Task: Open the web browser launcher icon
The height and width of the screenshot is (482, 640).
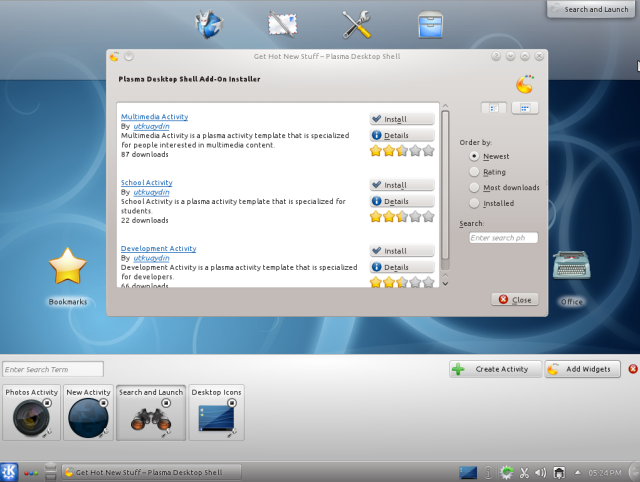Action: pyautogui.click(x=209, y=24)
